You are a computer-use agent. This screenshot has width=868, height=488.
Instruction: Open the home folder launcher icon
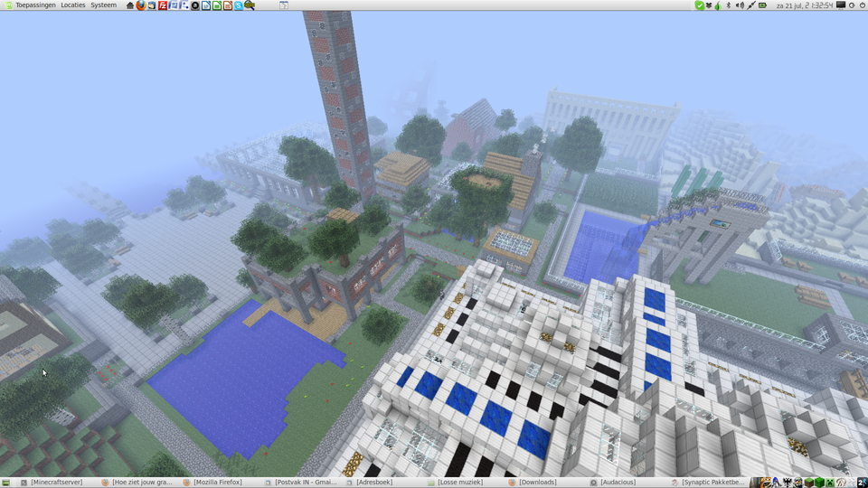130,5
